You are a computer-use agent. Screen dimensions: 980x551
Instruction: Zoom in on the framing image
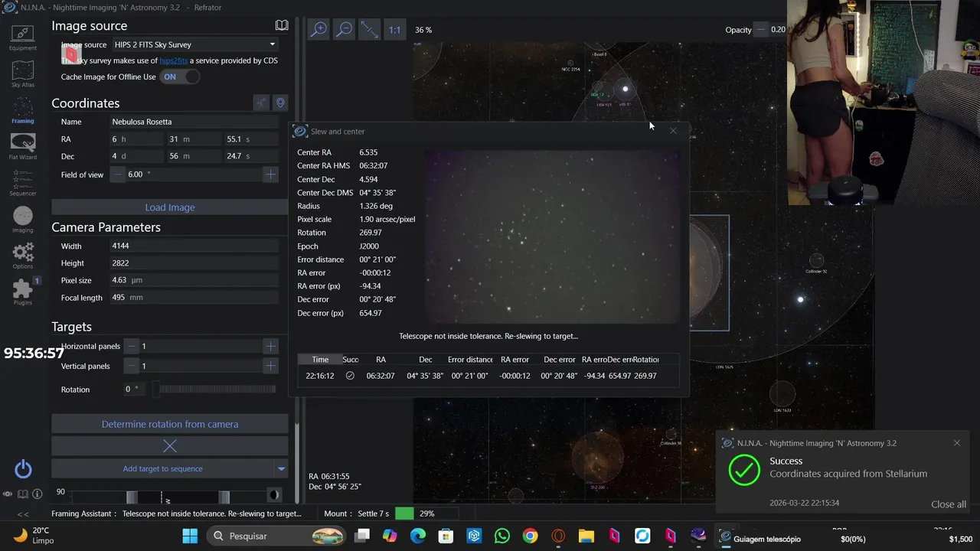[318, 29]
